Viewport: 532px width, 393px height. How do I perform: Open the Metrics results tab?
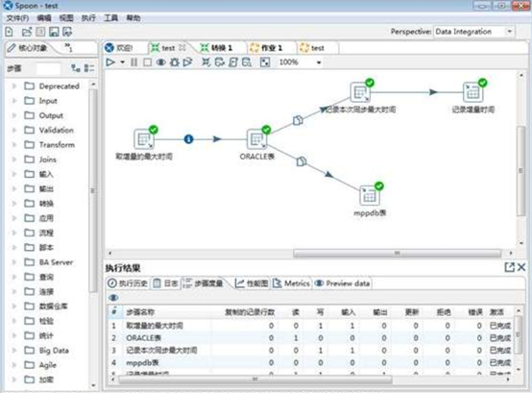pyautogui.click(x=291, y=283)
